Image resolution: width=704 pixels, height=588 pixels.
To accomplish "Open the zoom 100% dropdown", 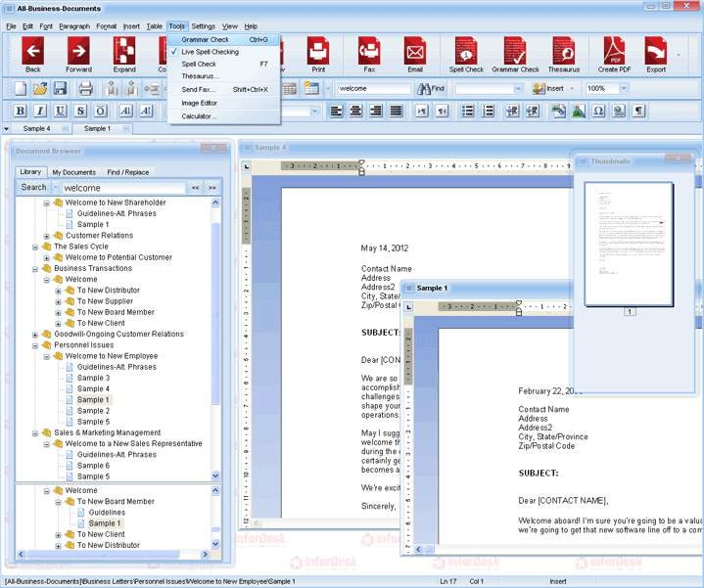I will [x=624, y=88].
